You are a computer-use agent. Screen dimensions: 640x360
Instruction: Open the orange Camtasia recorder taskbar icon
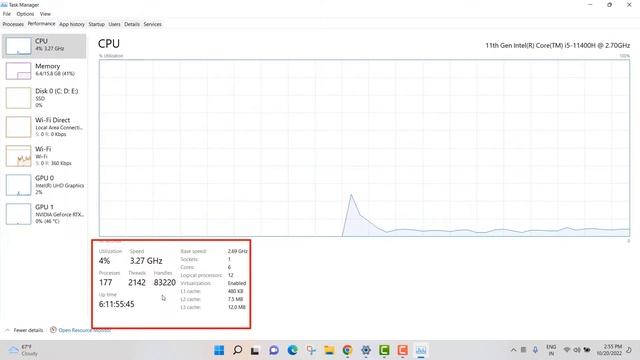pyautogui.click(x=402, y=350)
